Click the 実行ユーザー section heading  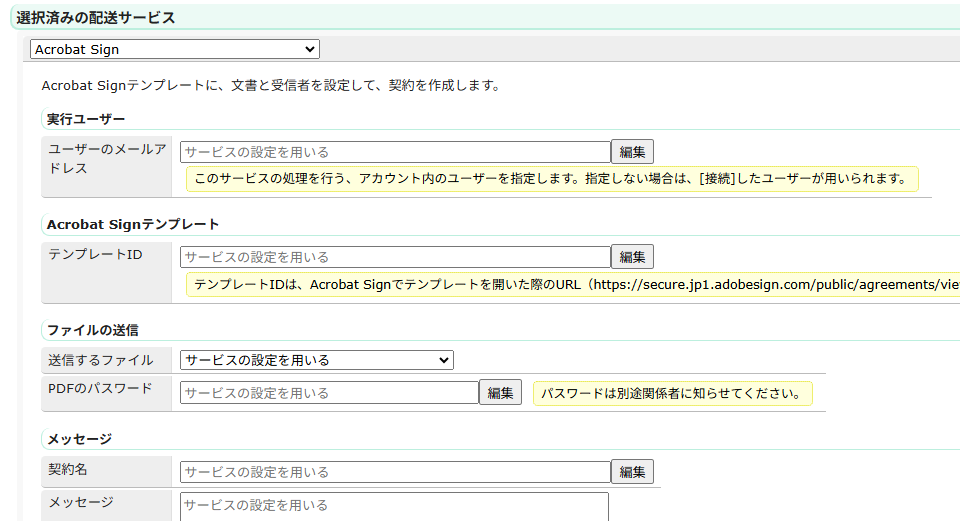click(x=86, y=119)
